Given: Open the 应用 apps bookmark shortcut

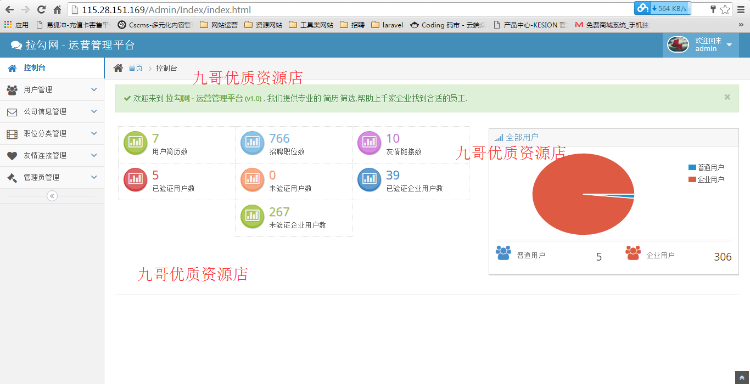Looking at the screenshot, I should [17, 25].
